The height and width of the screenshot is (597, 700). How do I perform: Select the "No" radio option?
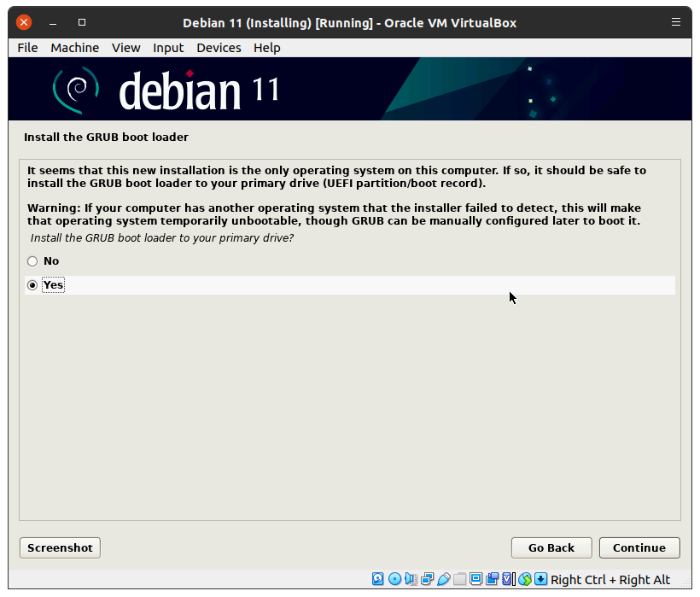pos(32,261)
